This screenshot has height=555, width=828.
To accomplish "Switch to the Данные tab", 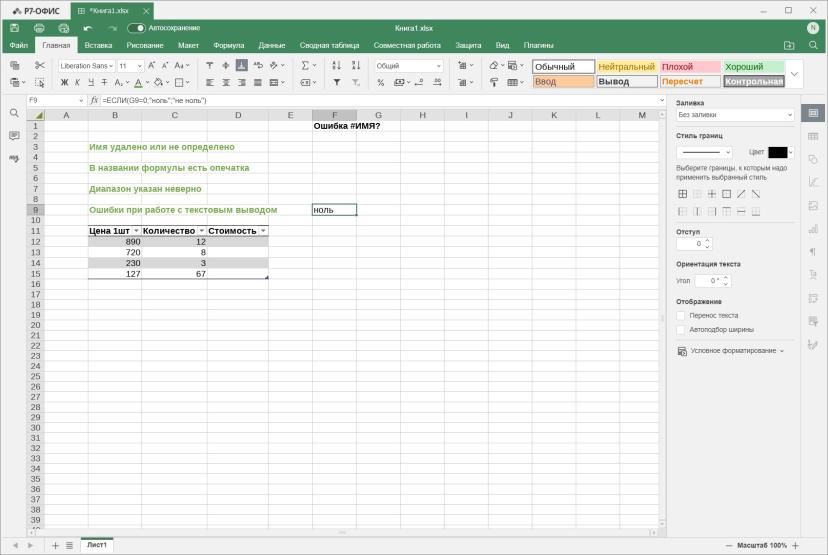I will click(x=271, y=45).
